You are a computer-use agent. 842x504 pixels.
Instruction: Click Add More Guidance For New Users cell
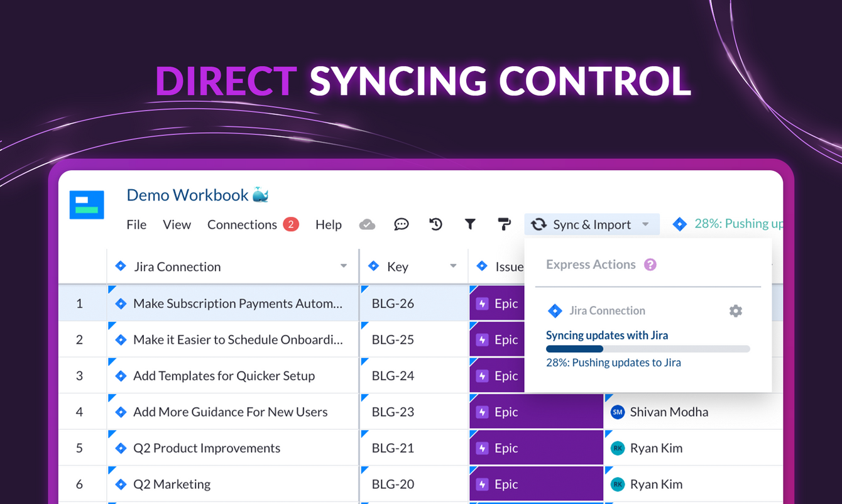232,412
